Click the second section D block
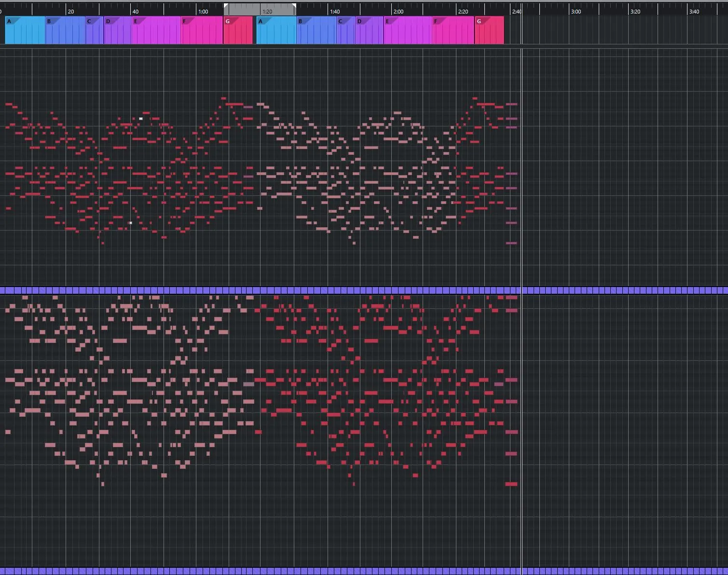This screenshot has width=728, height=575. [x=369, y=30]
